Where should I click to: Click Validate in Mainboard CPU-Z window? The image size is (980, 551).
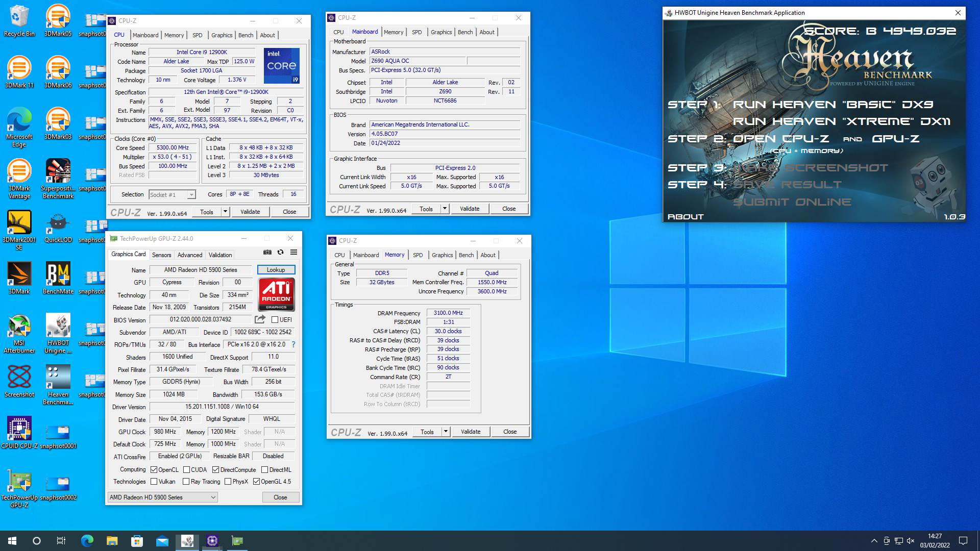[470, 209]
